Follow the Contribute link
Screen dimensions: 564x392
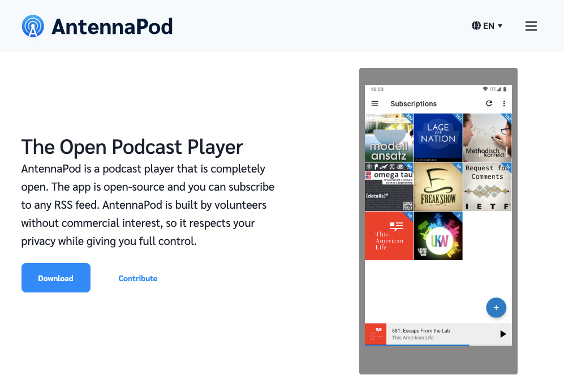[x=137, y=278]
